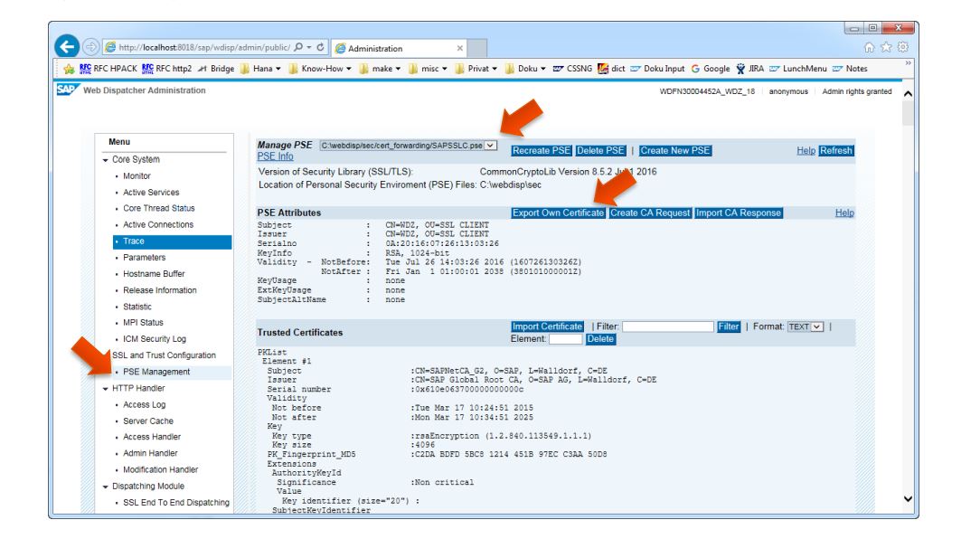Open the LunchMenu bookmark
The height and width of the screenshot is (539, 980).
pyautogui.click(x=798, y=69)
